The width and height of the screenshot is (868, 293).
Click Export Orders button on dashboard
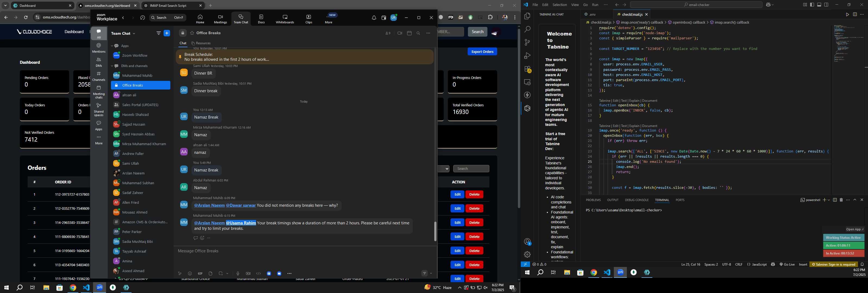point(482,52)
